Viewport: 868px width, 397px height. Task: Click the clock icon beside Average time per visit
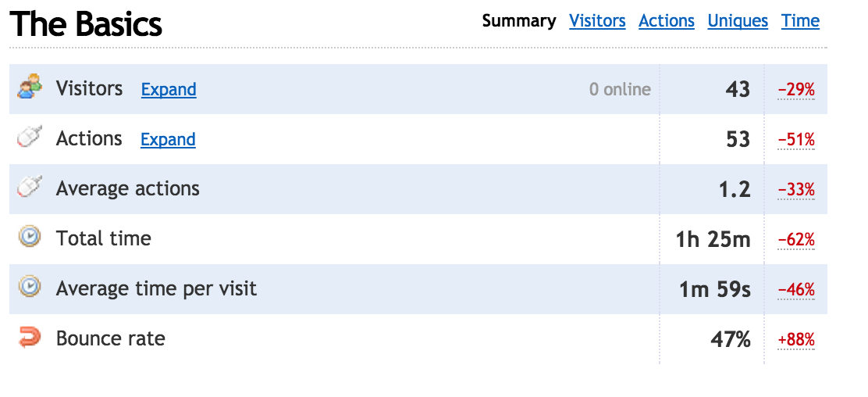(x=30, y=288)
